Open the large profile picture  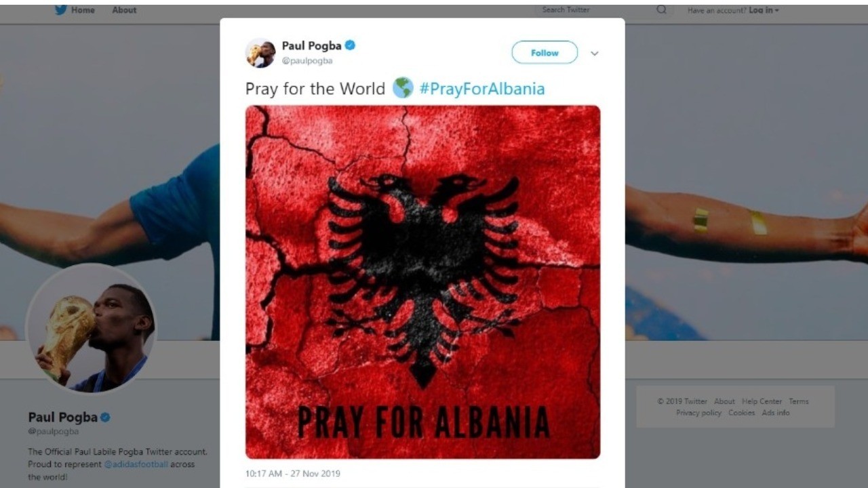[x=91, y=329]
